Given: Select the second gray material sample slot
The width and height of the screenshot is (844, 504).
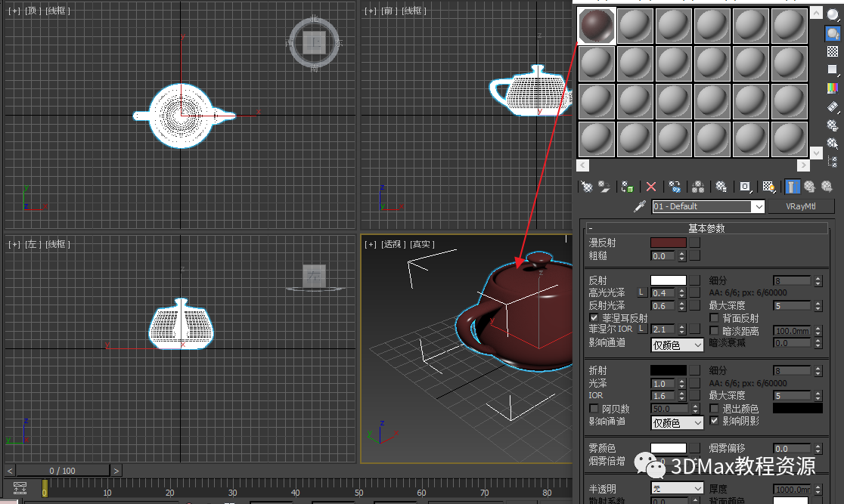Looking at the screenshot, I should [636, 26].
